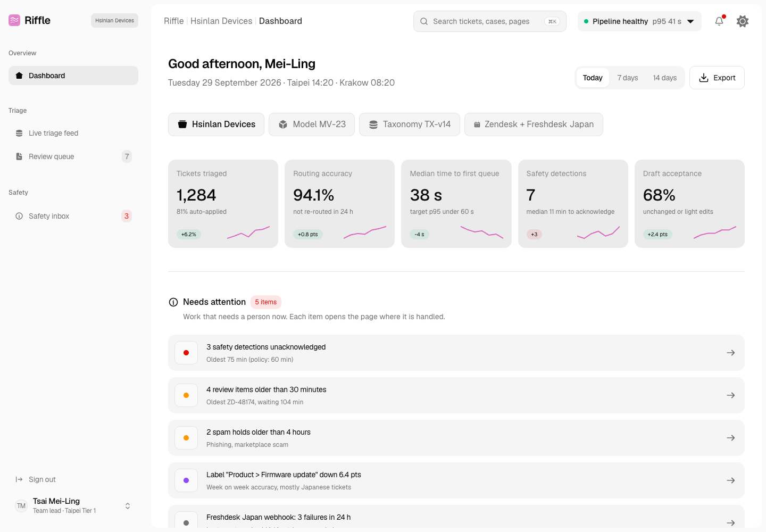Open Dashboard in sidebar
Image resolution: width=766 pixels, height=532 pixels.
click(73, 76)
